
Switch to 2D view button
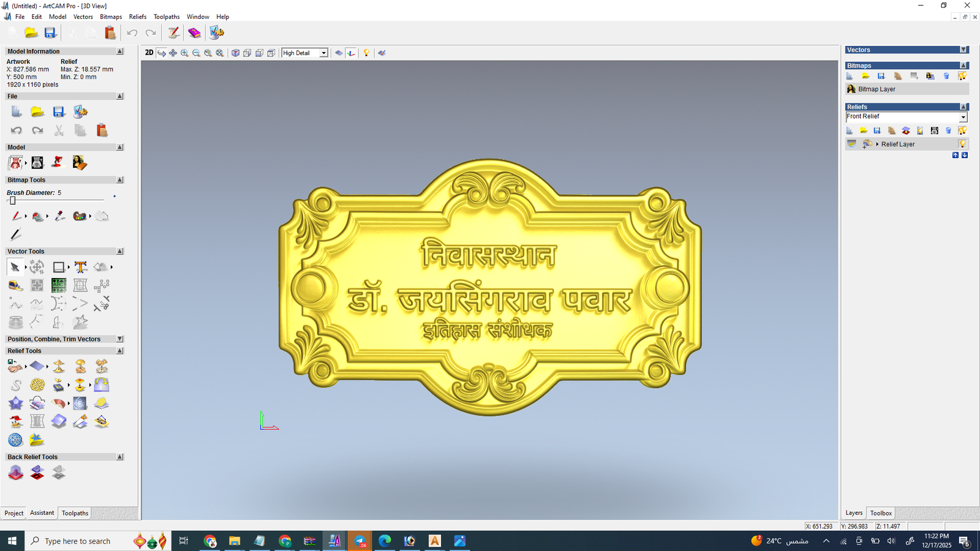[149, 53]
